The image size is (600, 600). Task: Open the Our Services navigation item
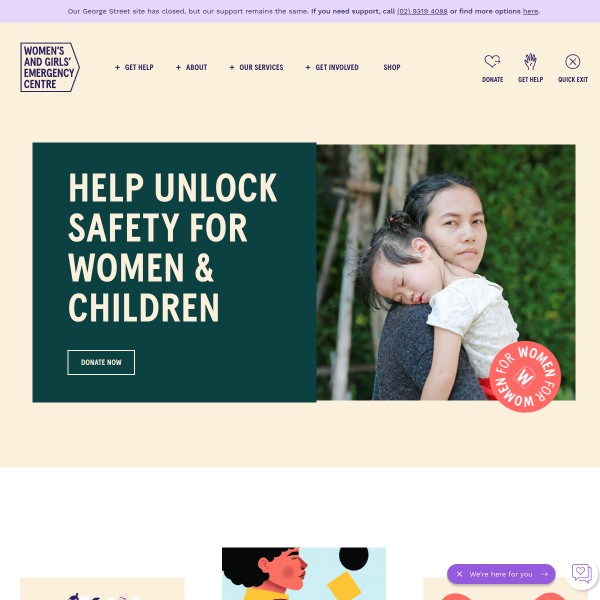(x=261, y=67)
